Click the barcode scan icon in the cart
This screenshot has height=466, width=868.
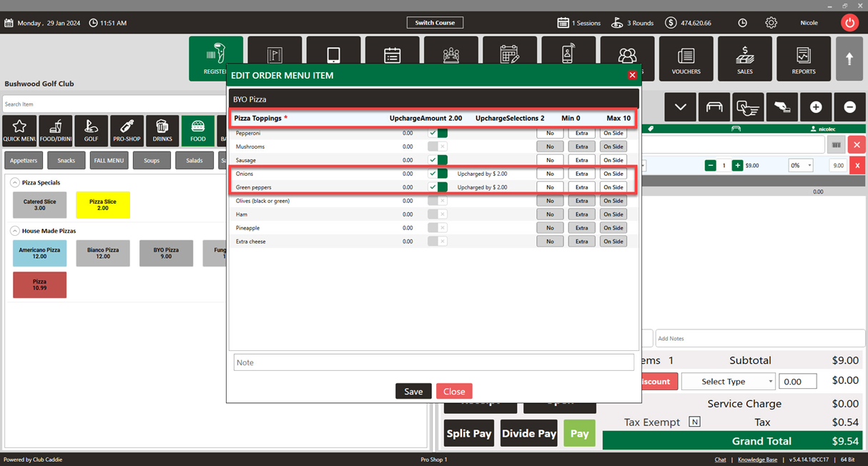tap(836, 145)
